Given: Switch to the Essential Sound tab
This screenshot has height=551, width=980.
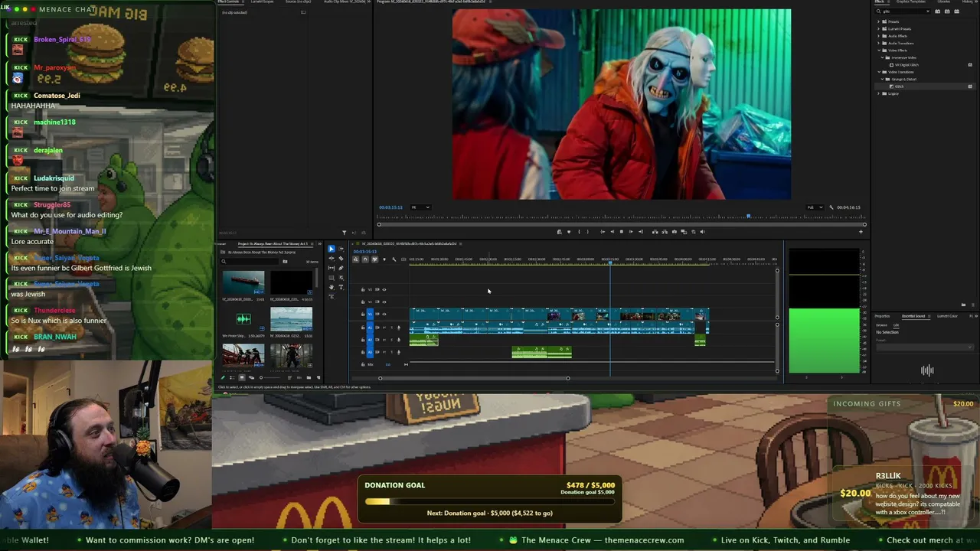Looking at the screenshot, I should point(913,316).
